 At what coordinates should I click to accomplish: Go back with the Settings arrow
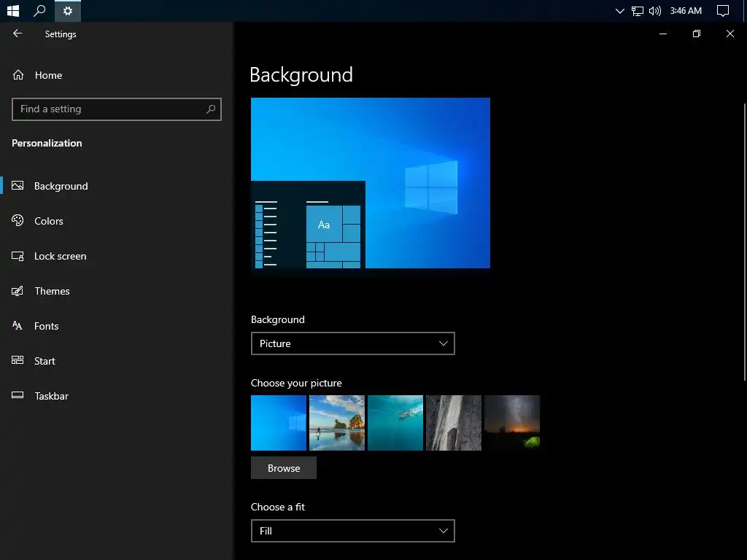18,34
